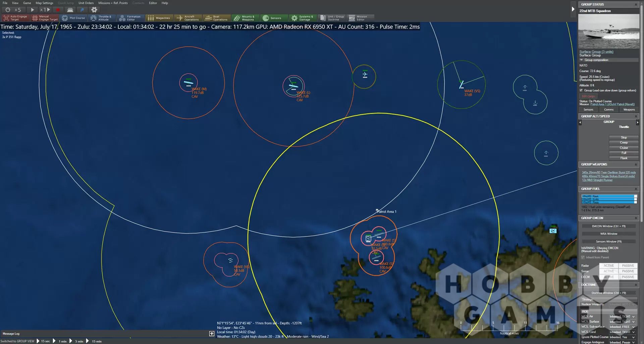This screenshot has width=644, height=344.
Task: Click the white arrow left of right panel
Action: (573, 9)
